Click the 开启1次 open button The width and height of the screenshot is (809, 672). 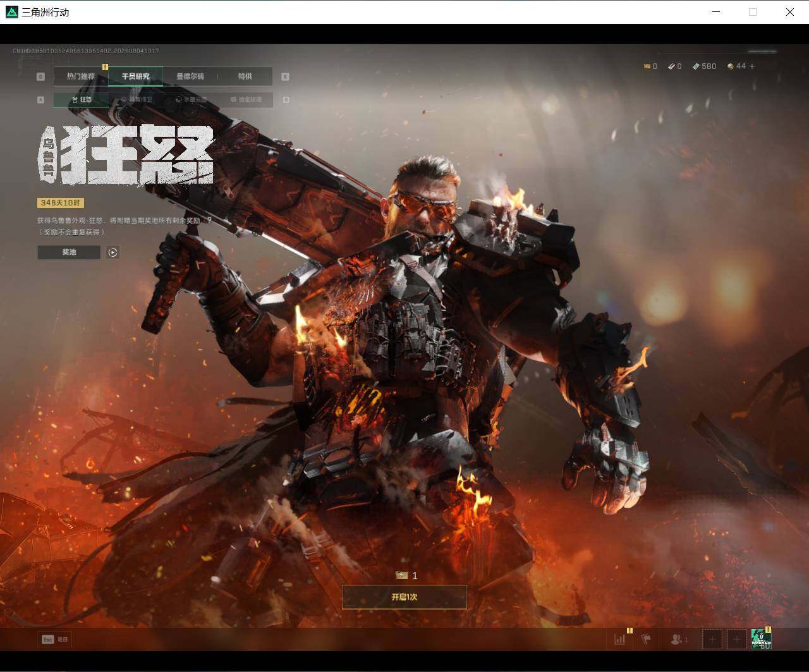(404, 597)
